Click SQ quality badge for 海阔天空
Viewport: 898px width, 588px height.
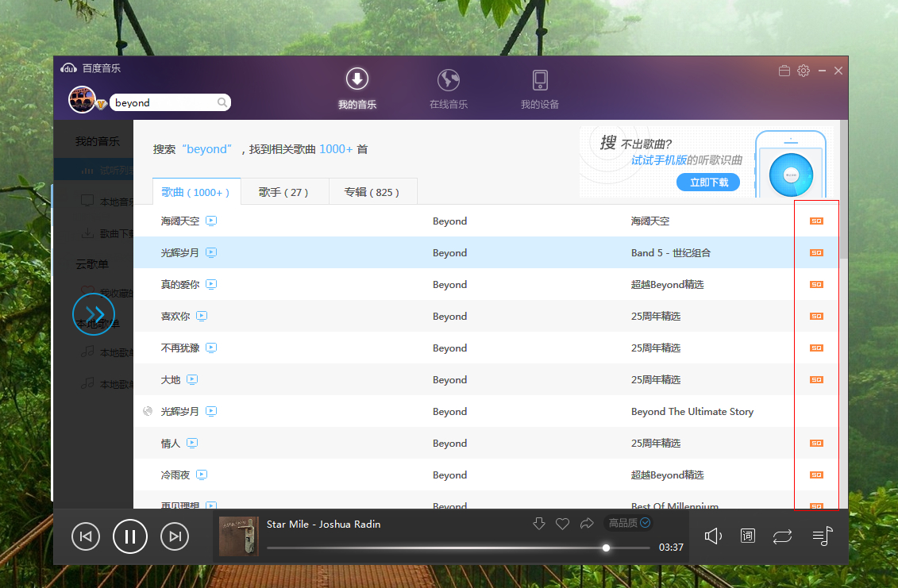[816, 221]
